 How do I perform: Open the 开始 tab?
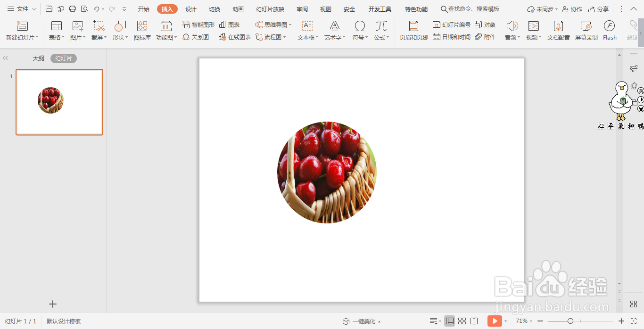click(x=144, y=9)
